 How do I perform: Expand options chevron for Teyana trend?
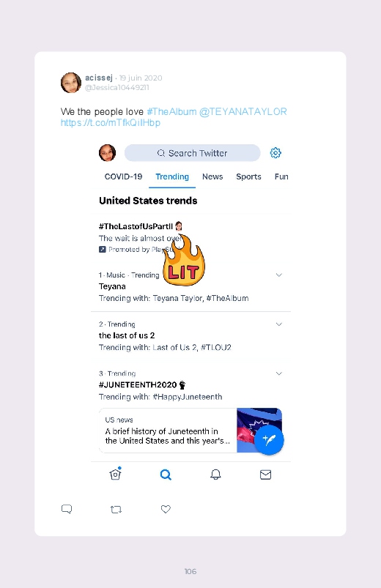point(279,275)
